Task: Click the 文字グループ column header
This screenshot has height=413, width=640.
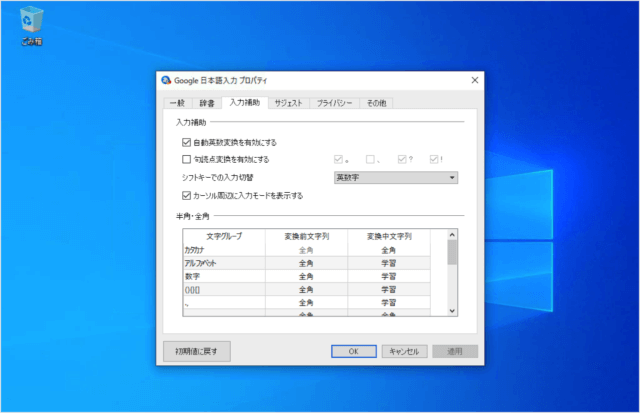Action: tap(224, 236)
